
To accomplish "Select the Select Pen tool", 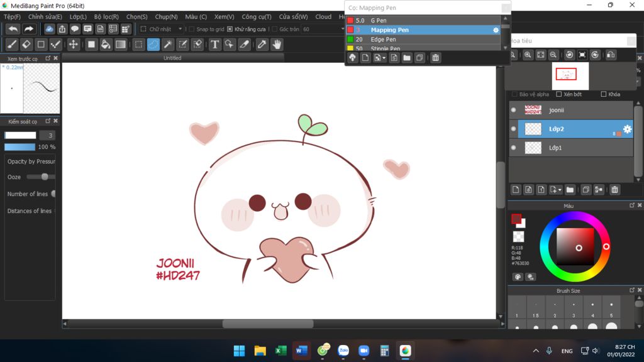I will (183, 45).
